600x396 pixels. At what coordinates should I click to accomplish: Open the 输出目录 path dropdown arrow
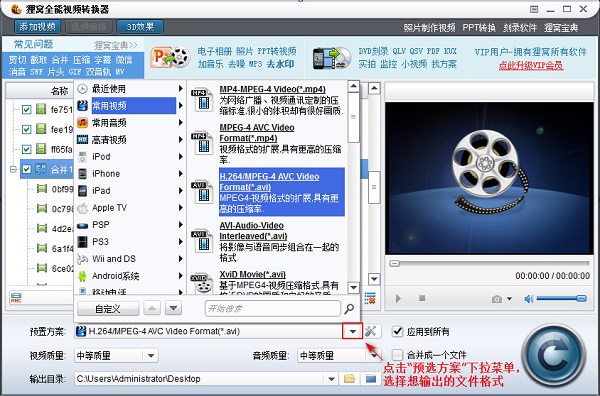coord(331,379)
